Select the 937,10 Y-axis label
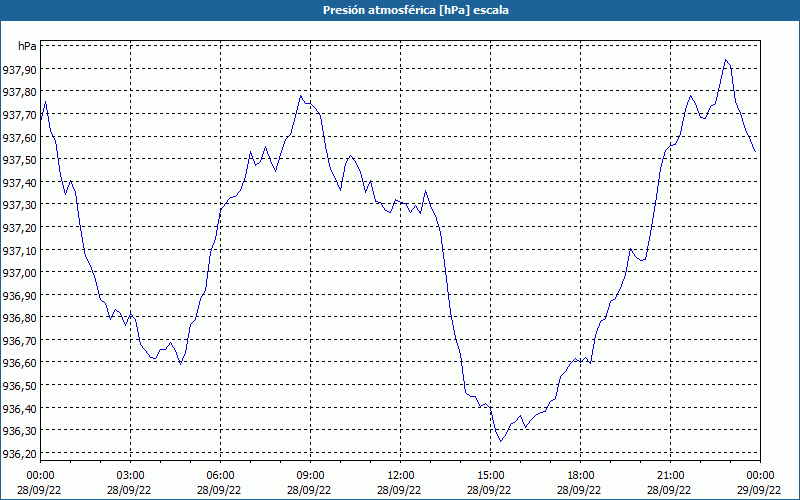Screen dimensions: 800x500 point(20,251)
